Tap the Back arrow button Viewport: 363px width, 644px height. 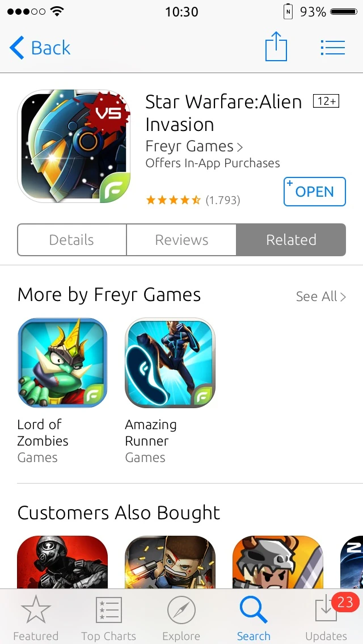40,48
